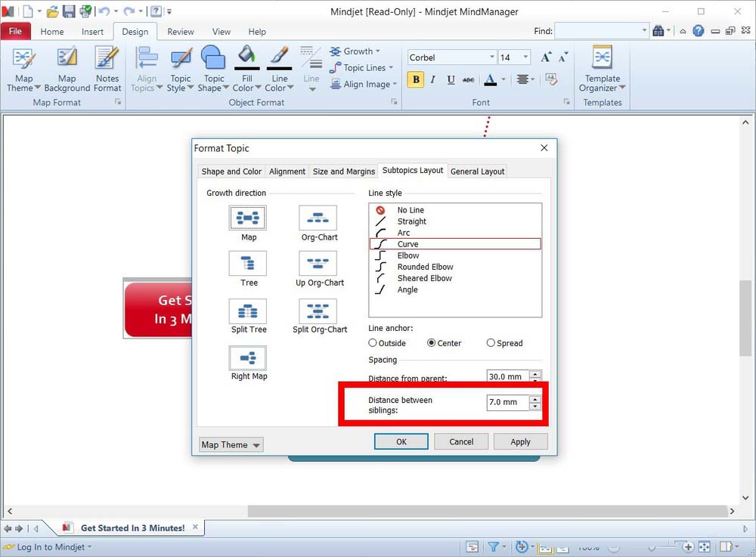756x557 pixels.
Task: Select Spread line anchor
Action: (491, 343)
